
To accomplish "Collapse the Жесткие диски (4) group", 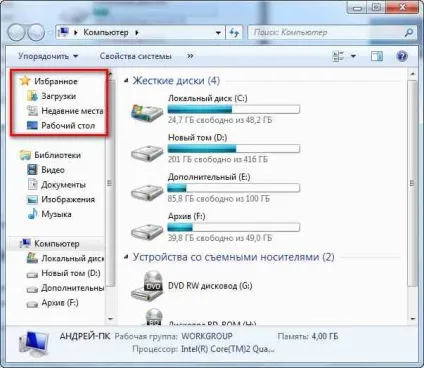I will [x=126, y=81].
